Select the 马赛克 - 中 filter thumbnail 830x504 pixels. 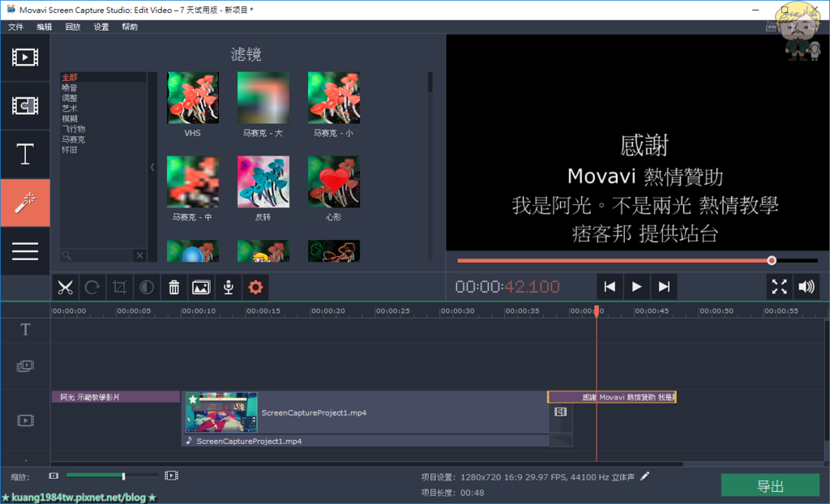click(x=193, y=182)
